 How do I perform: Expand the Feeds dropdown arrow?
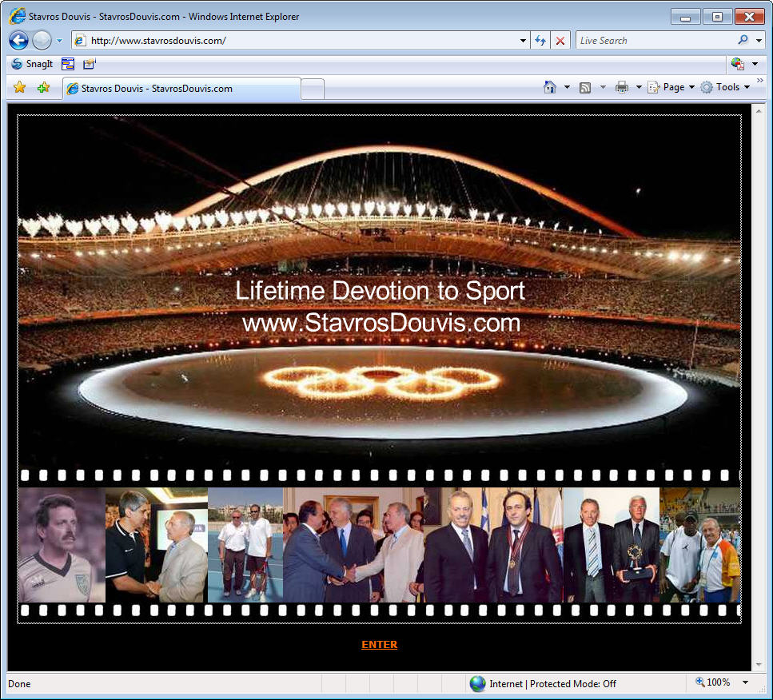click(603, 87)
